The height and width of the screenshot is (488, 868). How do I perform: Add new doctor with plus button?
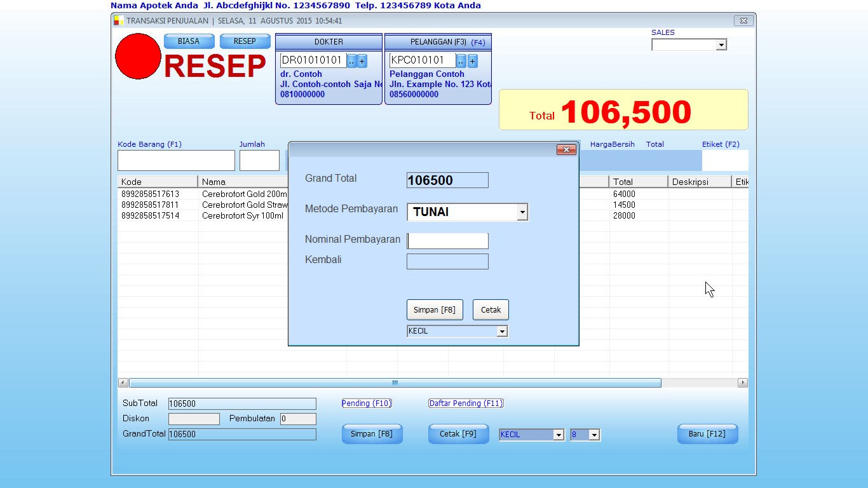[x=362, y=61]
